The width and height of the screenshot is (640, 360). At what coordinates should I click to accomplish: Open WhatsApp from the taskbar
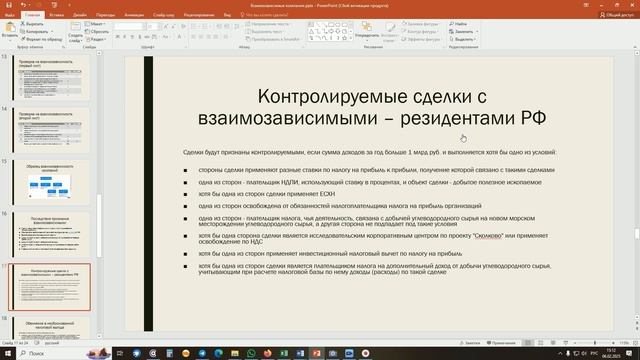(251, 353)
